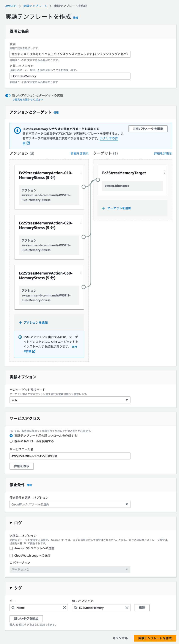
Task: Click the 共有パラメータを編集 button
Action: [x=148, y=129]
